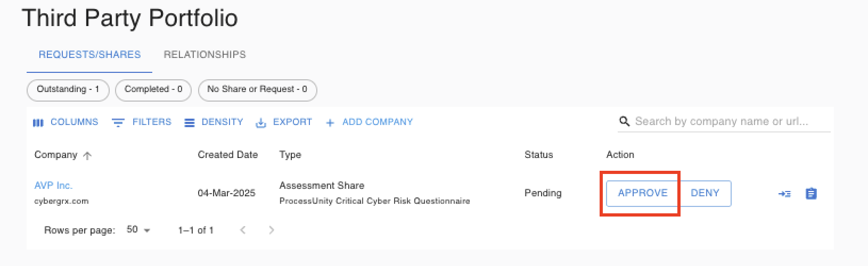This screenshot has height=266, width=868.
Task: Switch to the Relationships tab
Action: pyautogui.click(x=204, y=55)
